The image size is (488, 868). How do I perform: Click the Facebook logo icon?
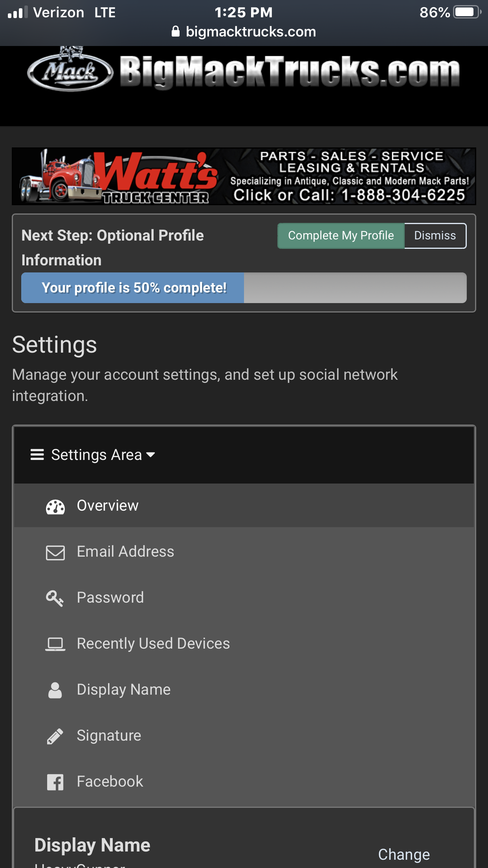[x=55, y=782]
